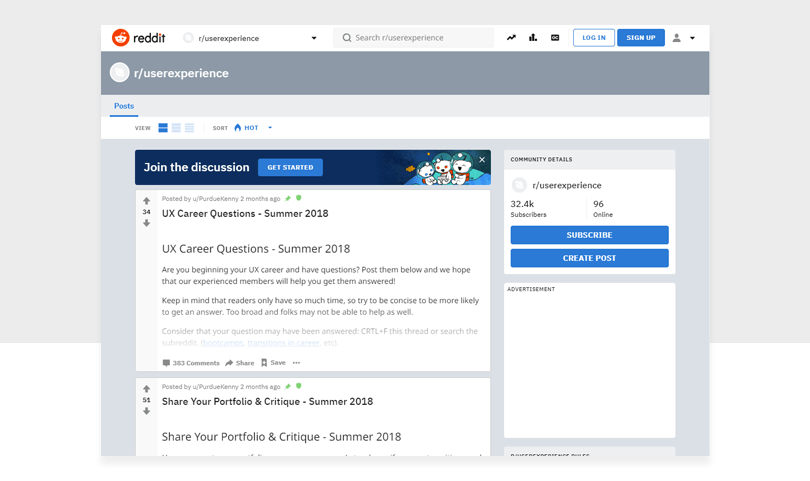This screenshot has height=481, width=810.
Task: Open u/PurdueKenny profile on Career Questions post
Action: pyautogui.click(x=215, y=199)
